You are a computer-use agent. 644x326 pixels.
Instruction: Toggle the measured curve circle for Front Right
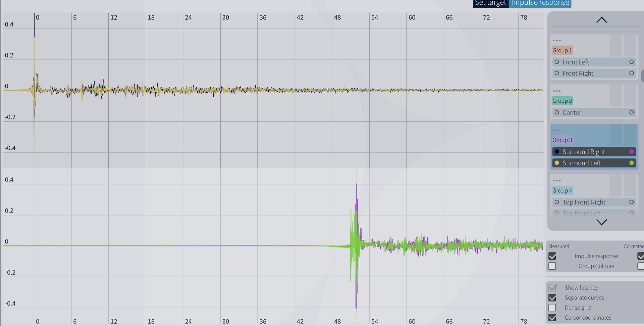tap(557, 73)
